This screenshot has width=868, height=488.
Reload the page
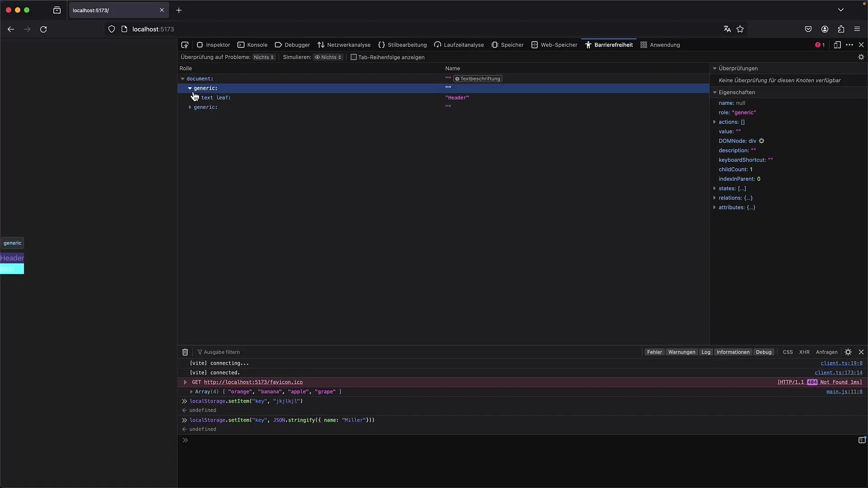point(43,29)
